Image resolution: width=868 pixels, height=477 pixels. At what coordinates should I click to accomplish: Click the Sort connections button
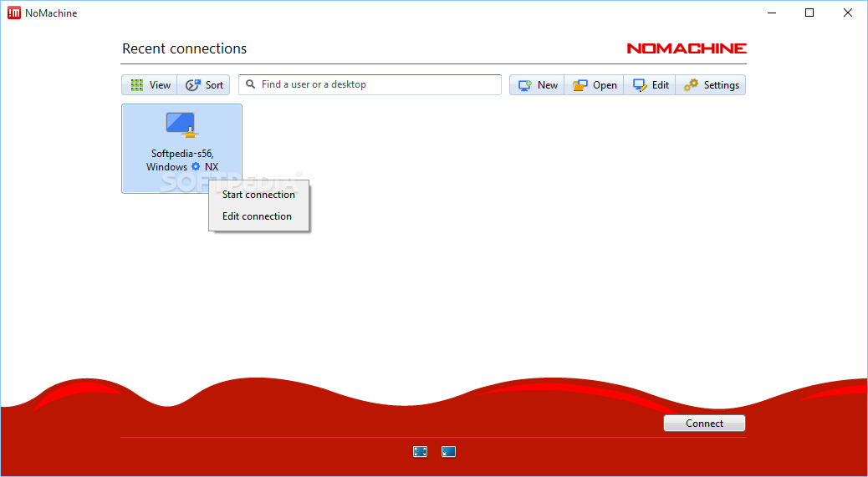204,85
